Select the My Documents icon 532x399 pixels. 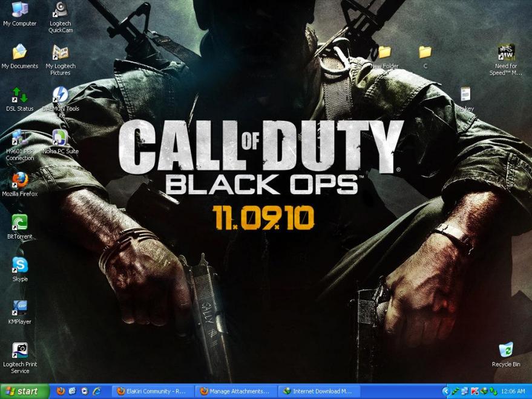20,56
